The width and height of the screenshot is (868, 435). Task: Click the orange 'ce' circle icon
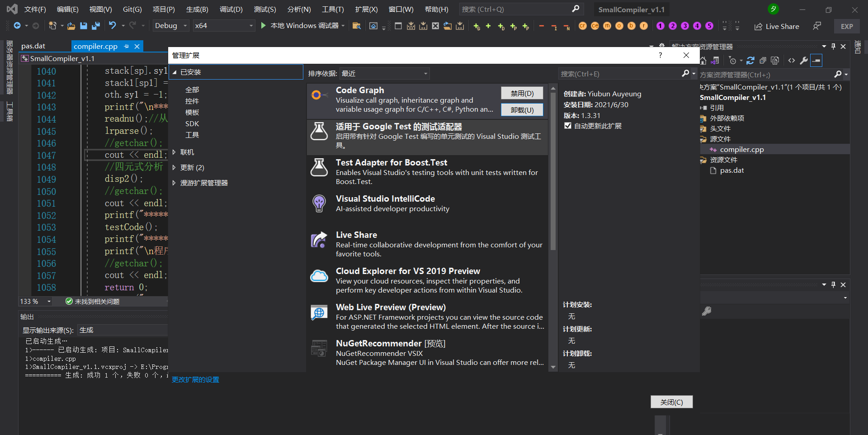(595, 26)
